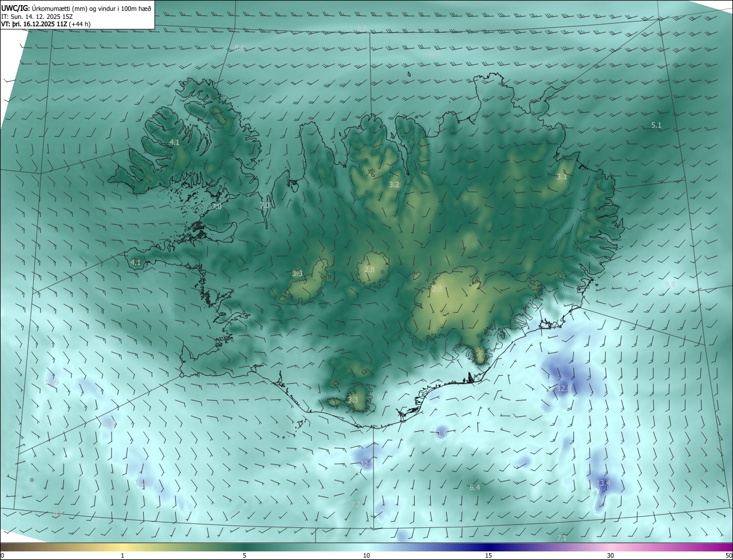Click the color scale tick '1'
This screenshot has width=733, height=560.
(123, 556)
